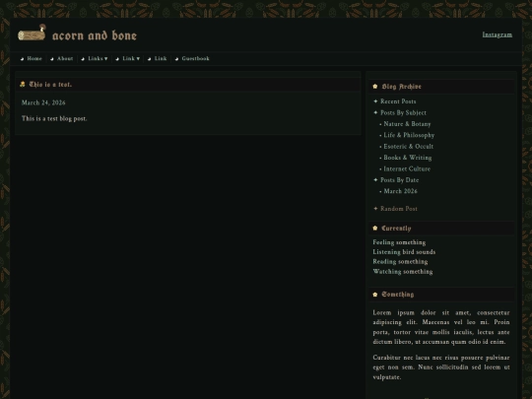Click the log and mushroom site logo
This screenshot has height=399, width=532.
(x=32, y=33)
